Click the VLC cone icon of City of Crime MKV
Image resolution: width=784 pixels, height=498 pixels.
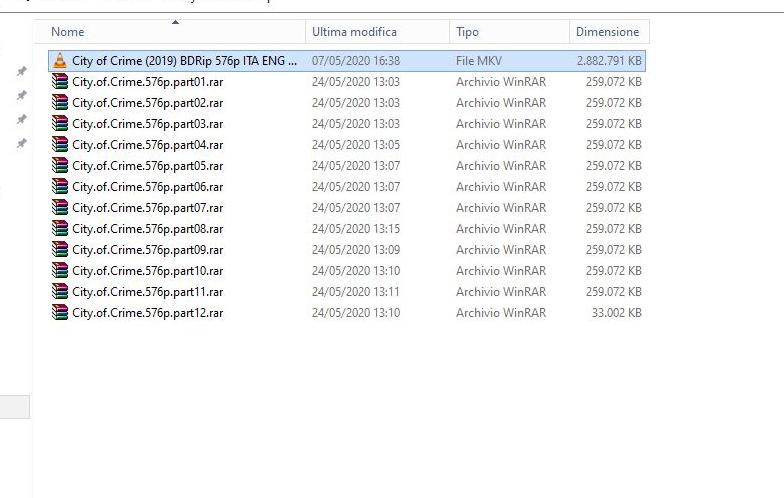(x=60, y=60)
